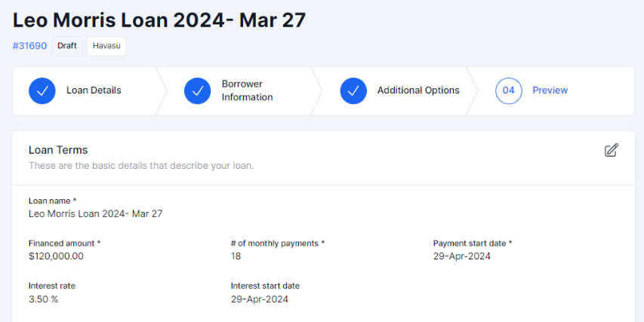
Task: Click the loan name value in Loan Terms
Action: [95, 213]
